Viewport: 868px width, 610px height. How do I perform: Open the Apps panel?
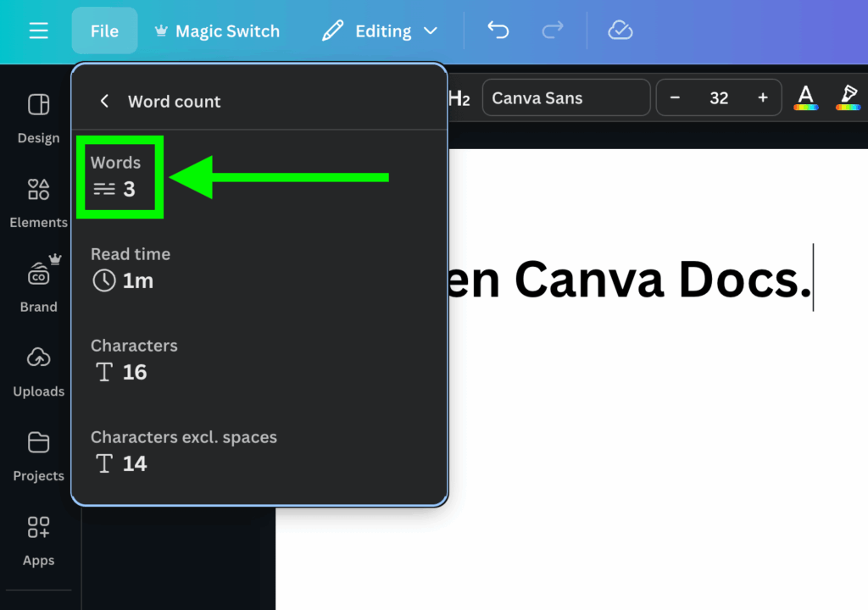point(38,538)
